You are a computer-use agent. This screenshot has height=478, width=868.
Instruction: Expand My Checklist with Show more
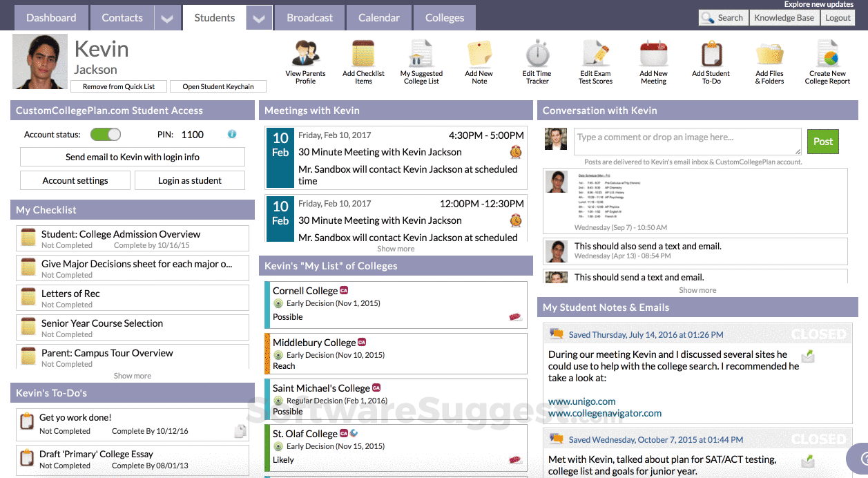[x=132, y=376]
